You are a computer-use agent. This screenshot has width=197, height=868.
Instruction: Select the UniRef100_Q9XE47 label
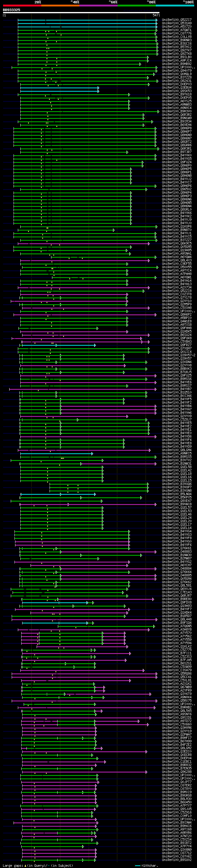(x=176, y=501)
